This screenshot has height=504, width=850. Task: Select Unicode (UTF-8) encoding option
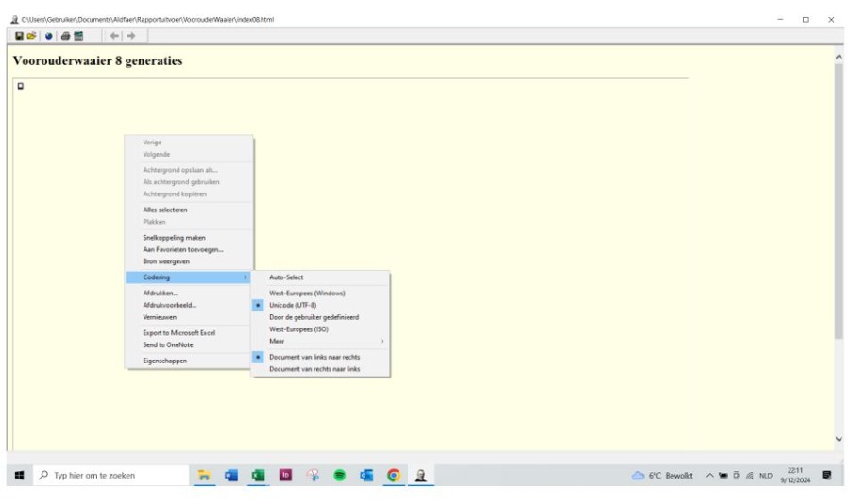coord(295,306)
